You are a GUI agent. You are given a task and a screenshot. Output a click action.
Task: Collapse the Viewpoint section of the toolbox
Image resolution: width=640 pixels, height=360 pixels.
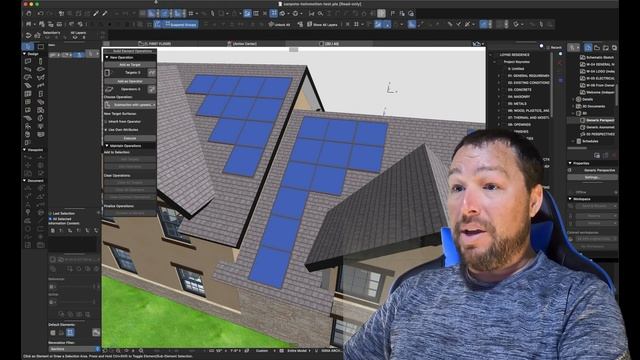(24, 150)
